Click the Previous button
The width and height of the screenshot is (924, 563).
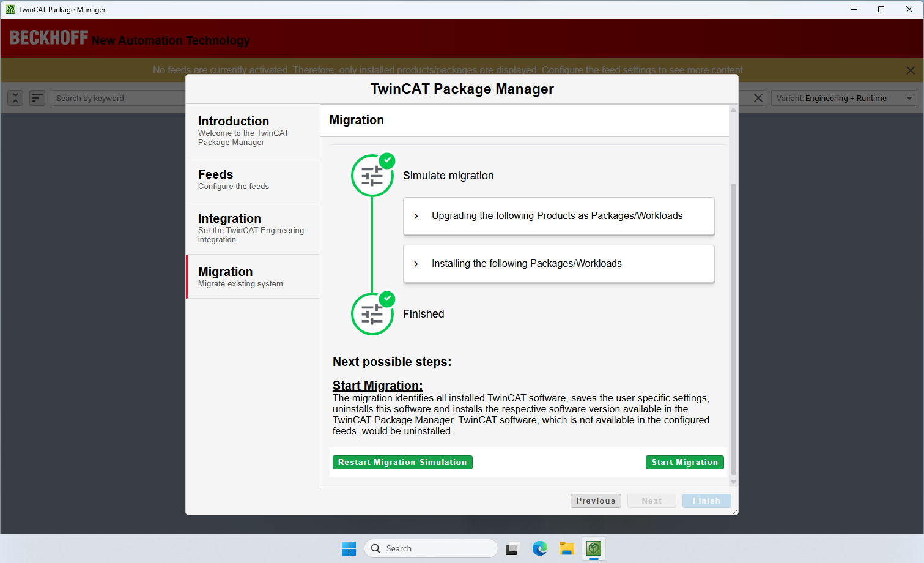tap(596, 501)
